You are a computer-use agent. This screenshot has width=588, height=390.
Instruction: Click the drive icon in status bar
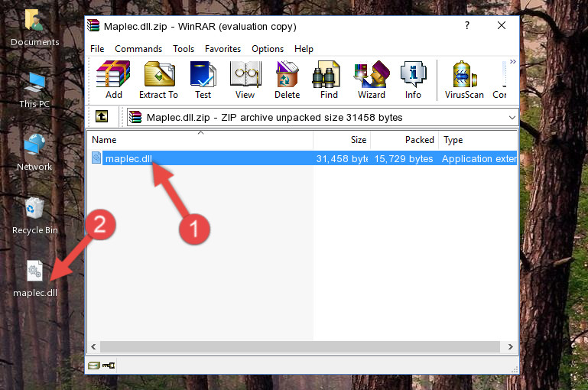coord(94,366)
